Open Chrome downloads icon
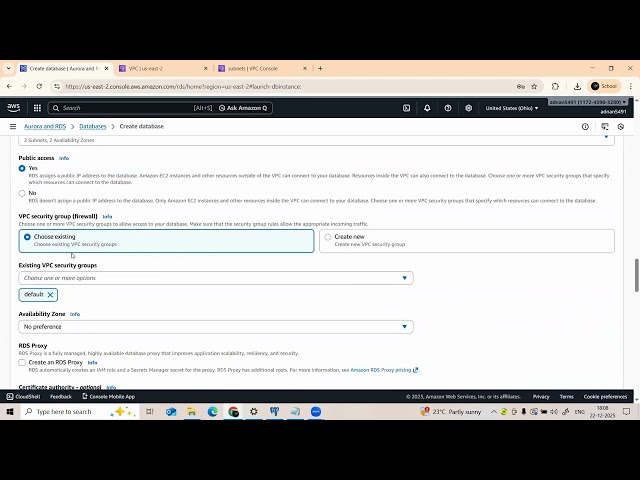The height and width of the screenshot is (480, 640). click(577, 86)
